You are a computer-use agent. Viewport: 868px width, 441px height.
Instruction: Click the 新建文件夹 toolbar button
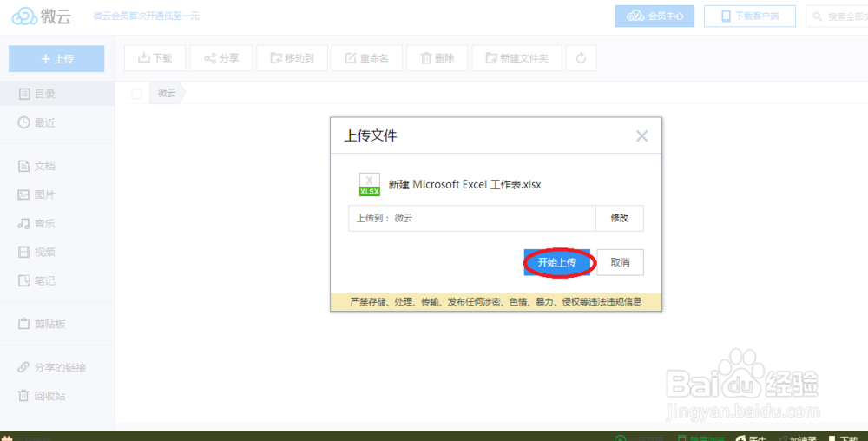click(517, 58)
